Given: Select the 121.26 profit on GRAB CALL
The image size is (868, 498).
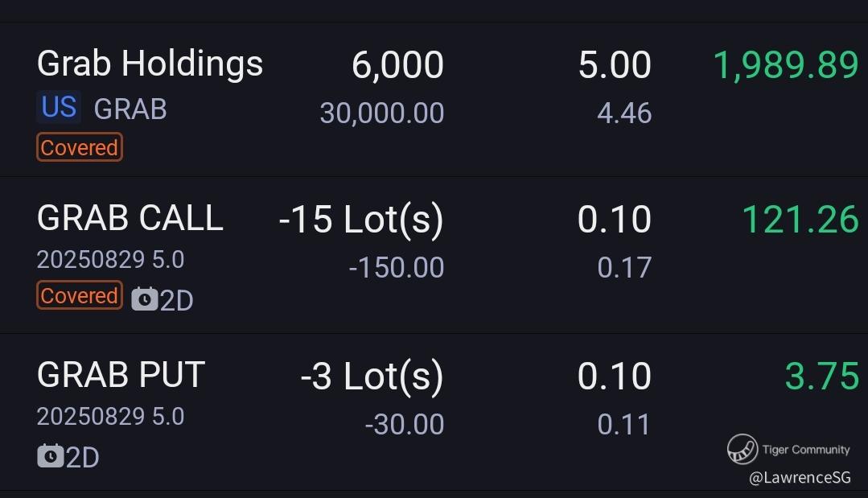Looking at the screenshot, I should (800, 220).
